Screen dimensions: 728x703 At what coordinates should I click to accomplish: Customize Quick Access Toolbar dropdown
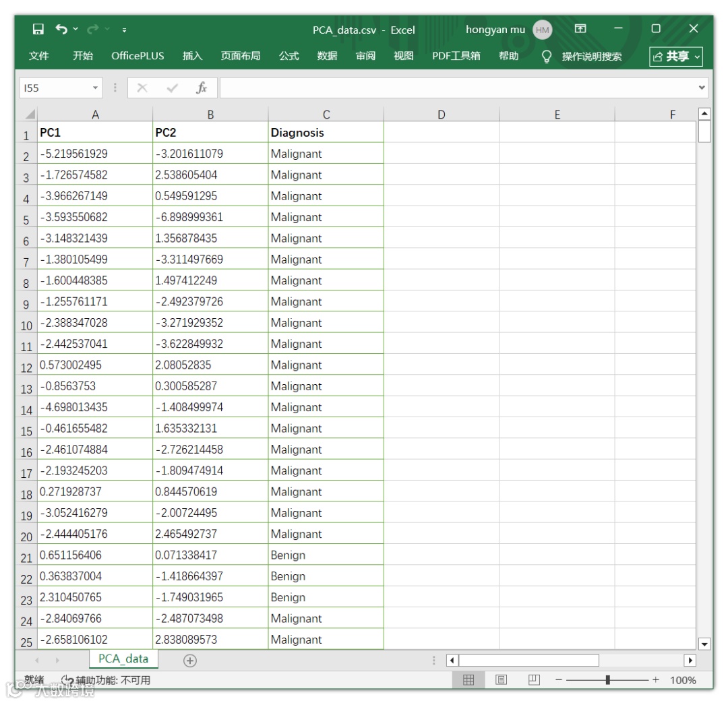click(125, 30)
